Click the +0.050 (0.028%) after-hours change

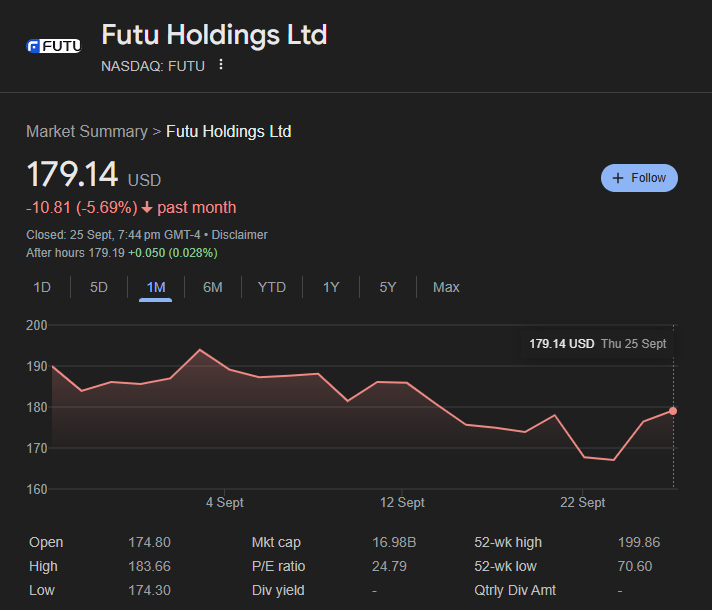pos(173,253)
